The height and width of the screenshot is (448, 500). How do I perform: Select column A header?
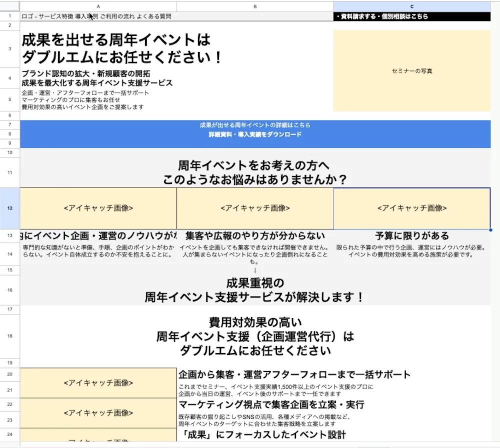[98, 6]
